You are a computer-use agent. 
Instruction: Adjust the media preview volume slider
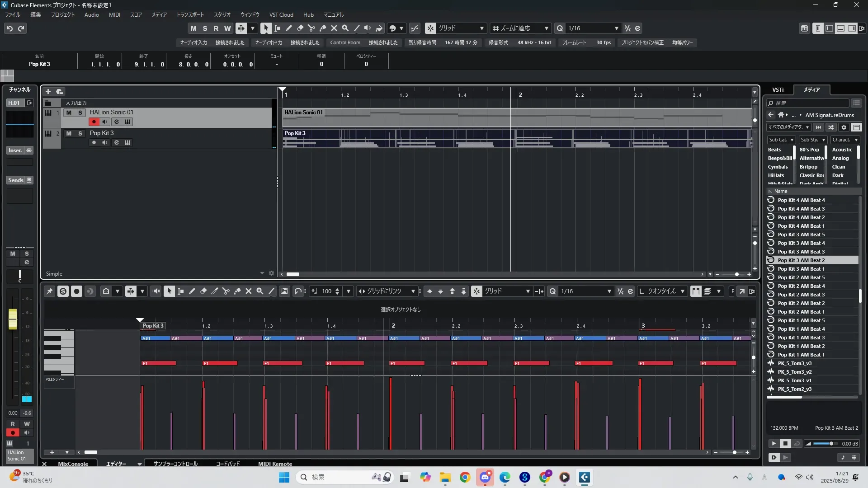click(x=830, y=444)
